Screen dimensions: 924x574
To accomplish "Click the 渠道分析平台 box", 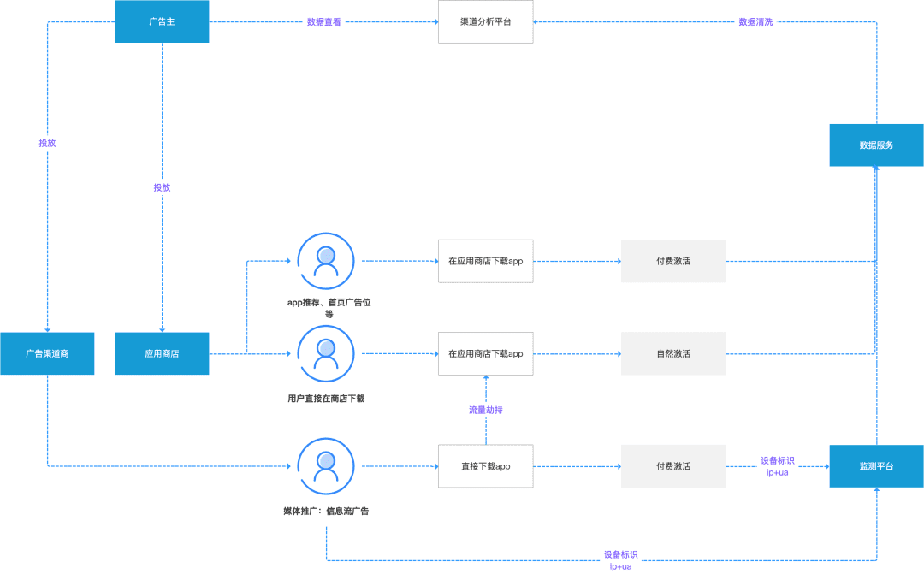I will click(486, 21).
